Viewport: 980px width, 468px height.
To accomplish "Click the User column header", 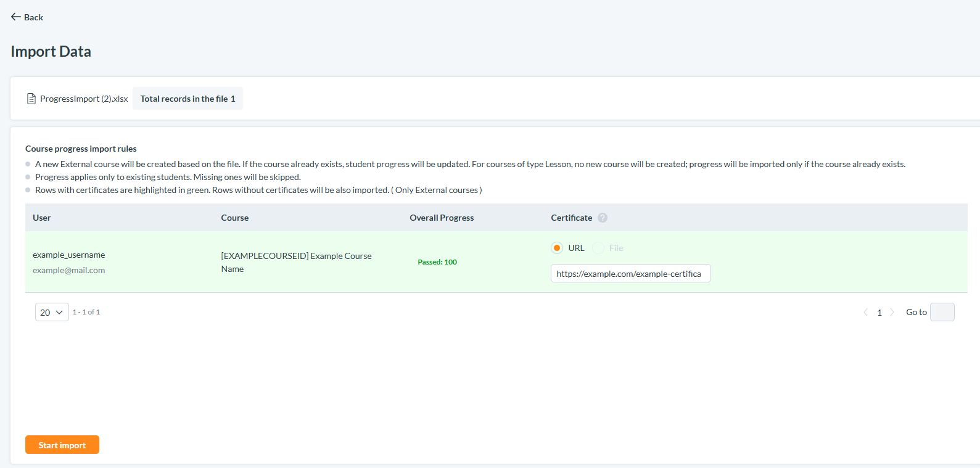I will pos(42,218).
